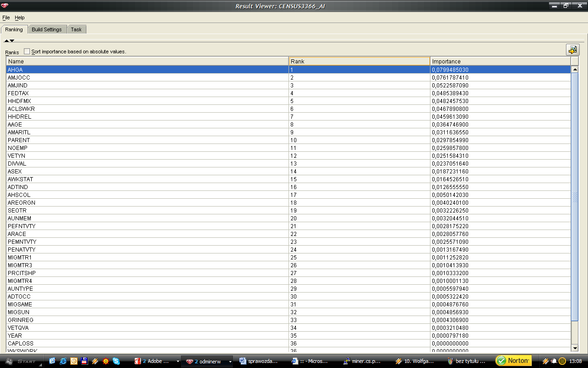
Task: Click the export results icon button
Action: pyautogui.click(x=572, y=50)
